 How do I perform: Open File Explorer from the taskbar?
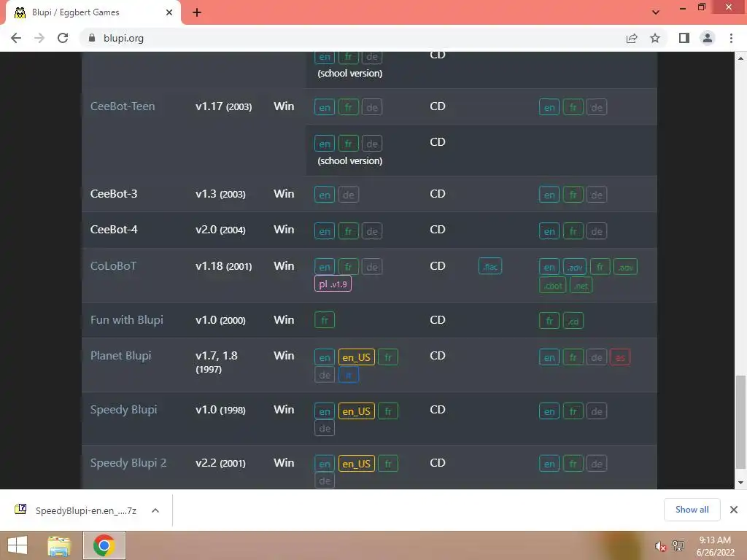pyautogui.click(x=59, y=545)
